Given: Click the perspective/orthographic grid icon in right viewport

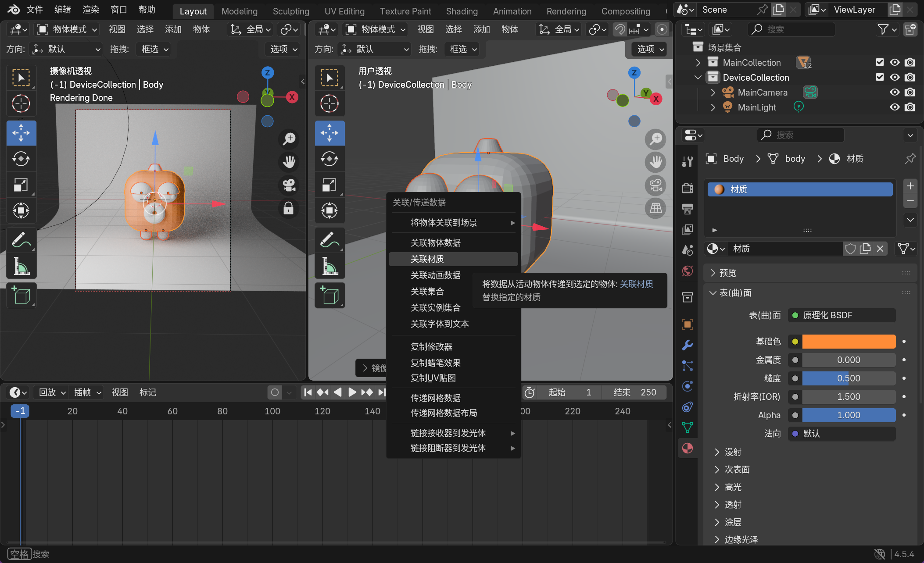Looking at the screenshot, I should point(655,208).
